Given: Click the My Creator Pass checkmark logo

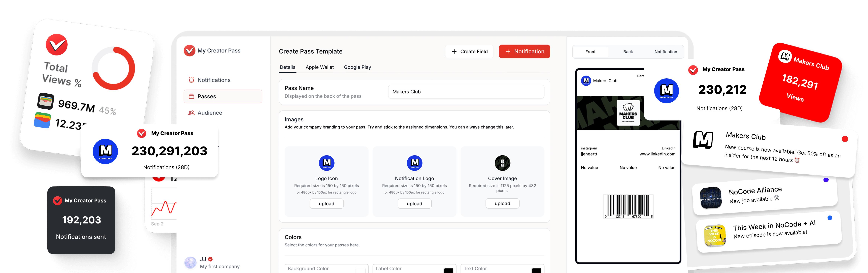Looking at the screenshot, I should pos(189,51).
